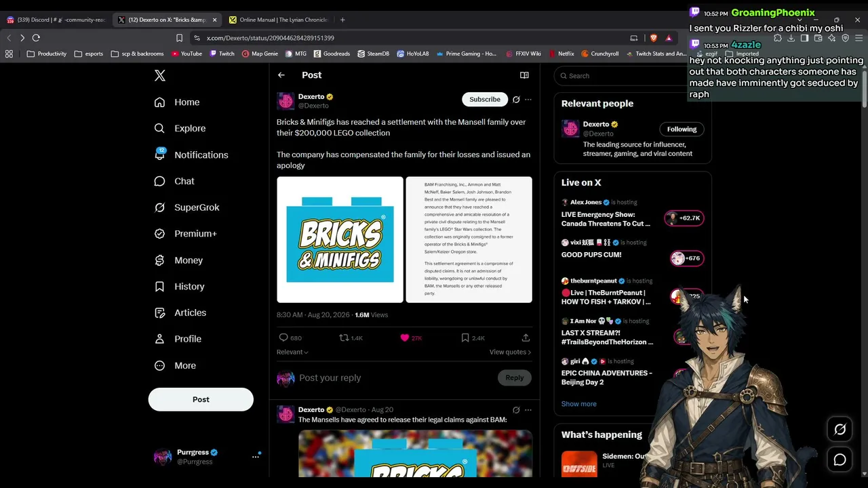Open the Productivity bookmarks folder
The image size is (868, 488).
pos(47,54)
